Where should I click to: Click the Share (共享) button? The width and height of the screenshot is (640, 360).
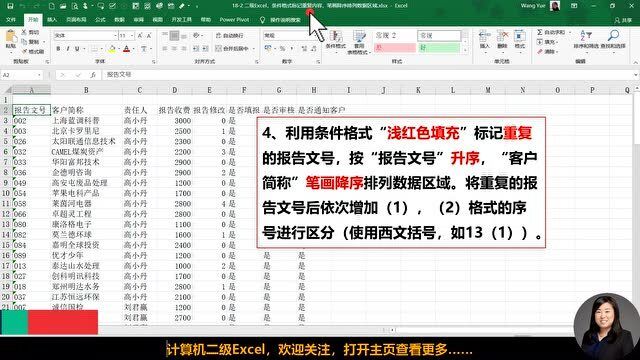623,20
